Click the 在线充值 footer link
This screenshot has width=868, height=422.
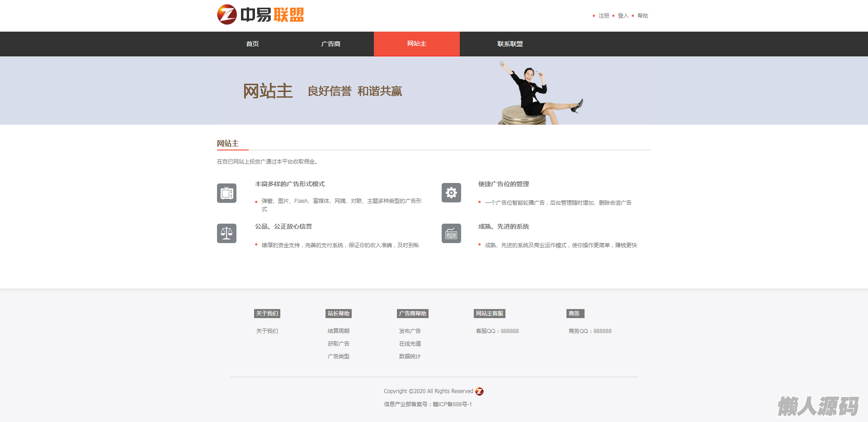[410, 344]
